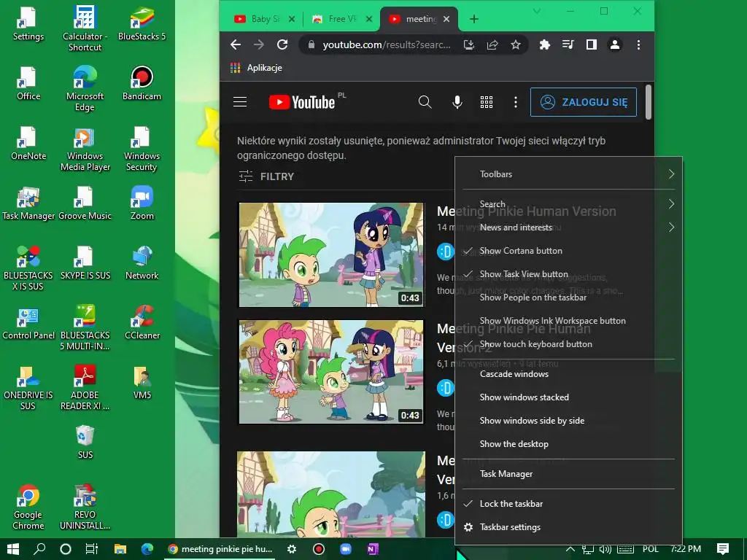The width and height of the screenshot is (747, 560).
Task: Click the OneNote taskbar icon
Action: 373,549
